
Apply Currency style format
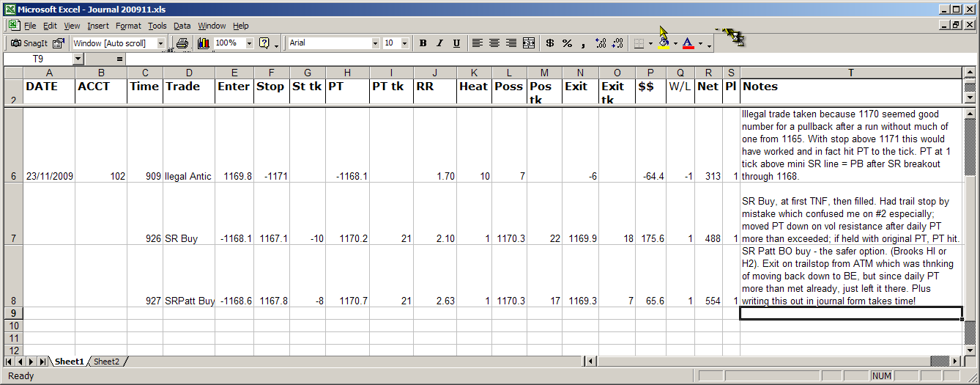550,43
